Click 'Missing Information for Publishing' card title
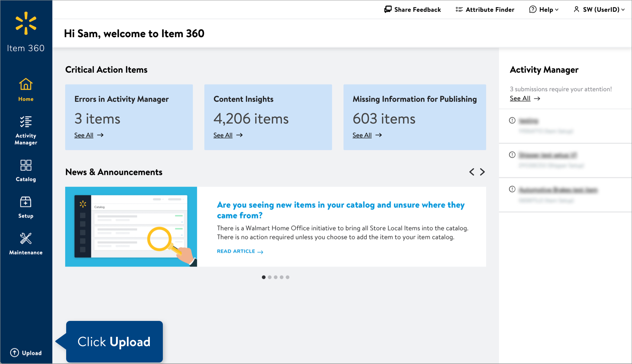 (415, 99)
